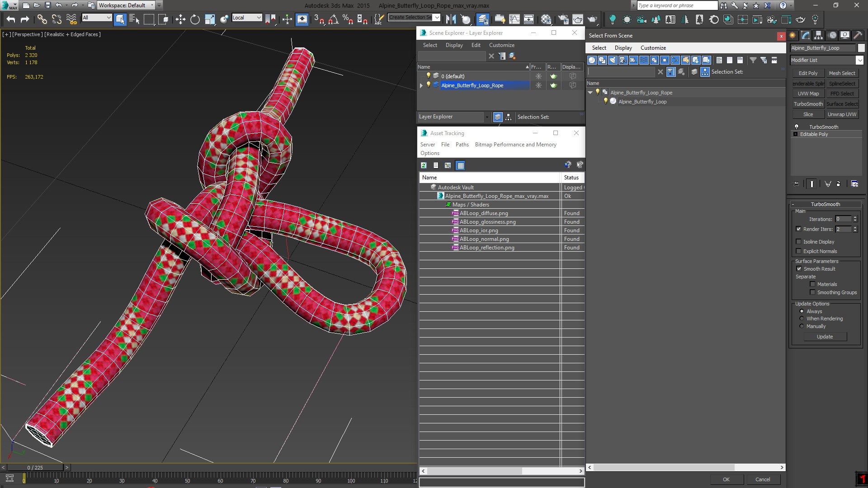Viewport: 868px width, 488px height.
Task: Open the Local reference coordinate dropdown
Action: [x=247, y=18]
